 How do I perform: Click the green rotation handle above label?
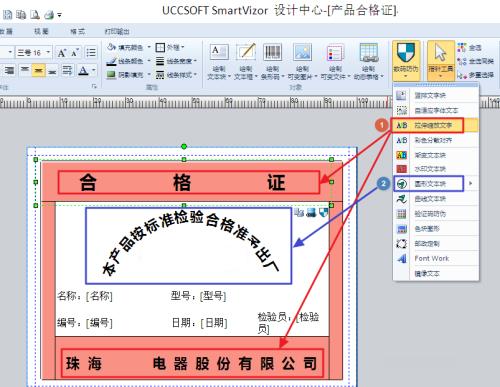pyautogui.click(x=184, y=146)
